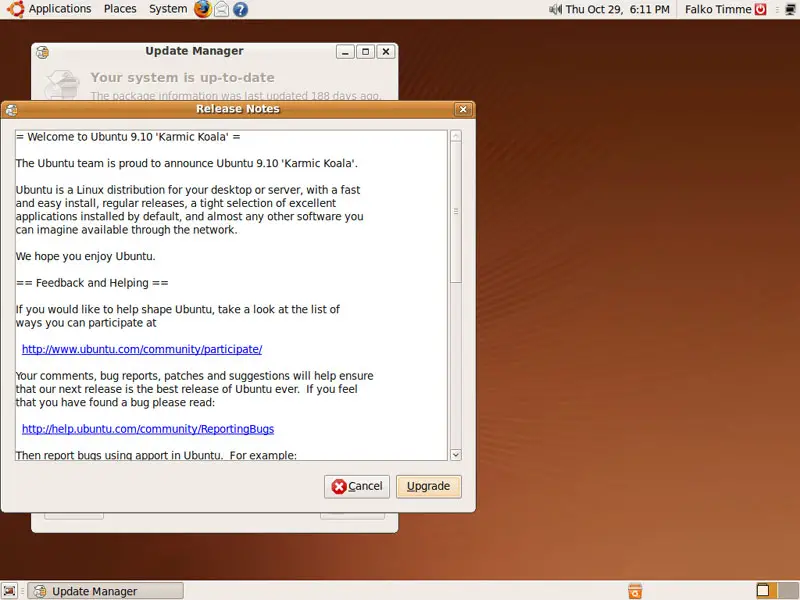Open the Help launcher icon in top panel
The image size is (800, 600).
[240, 9]
